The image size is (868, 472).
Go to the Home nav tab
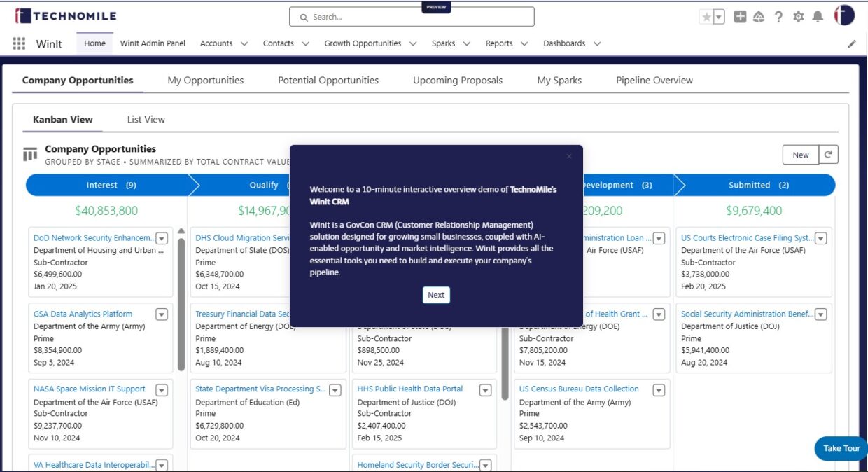pyautogui.click(x=94, y=43)
